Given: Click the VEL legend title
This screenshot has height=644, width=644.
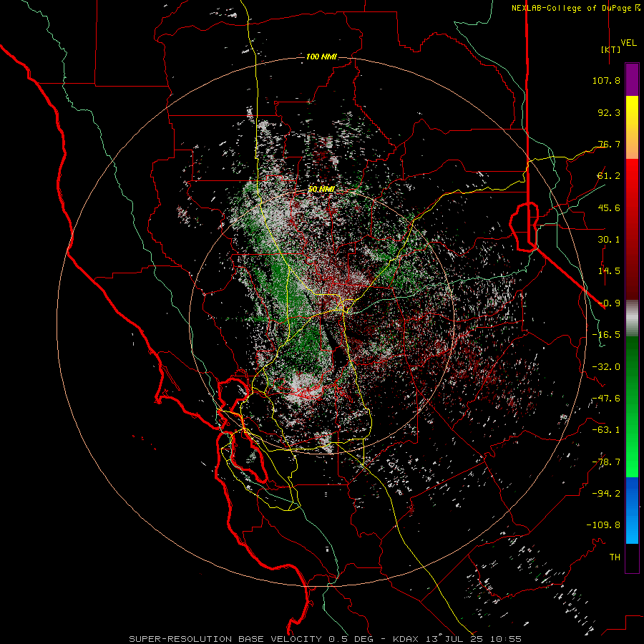Looking at the screenshot, I should (628, 42).
